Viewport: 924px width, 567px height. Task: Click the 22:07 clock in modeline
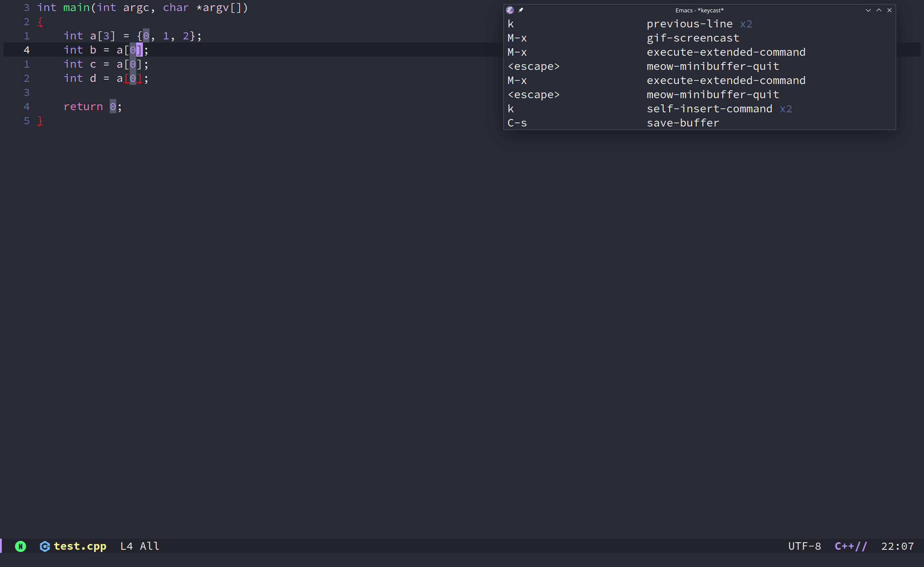click(897, 546)
